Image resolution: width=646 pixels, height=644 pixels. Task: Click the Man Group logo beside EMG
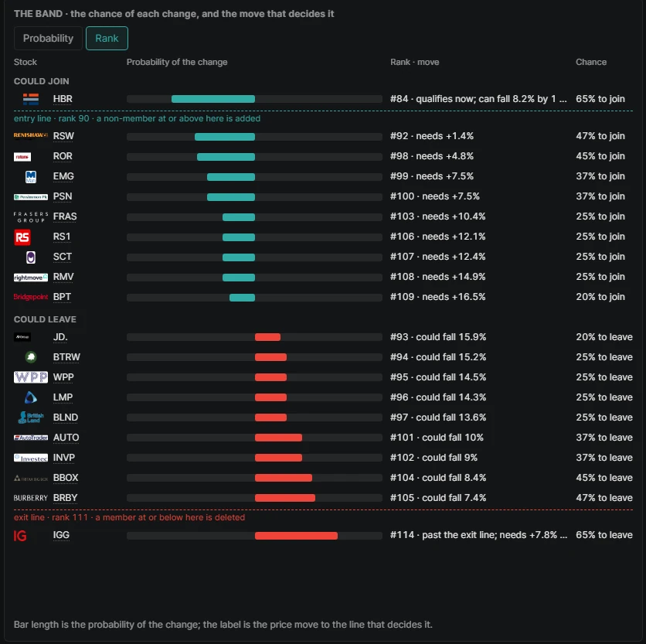31,177
